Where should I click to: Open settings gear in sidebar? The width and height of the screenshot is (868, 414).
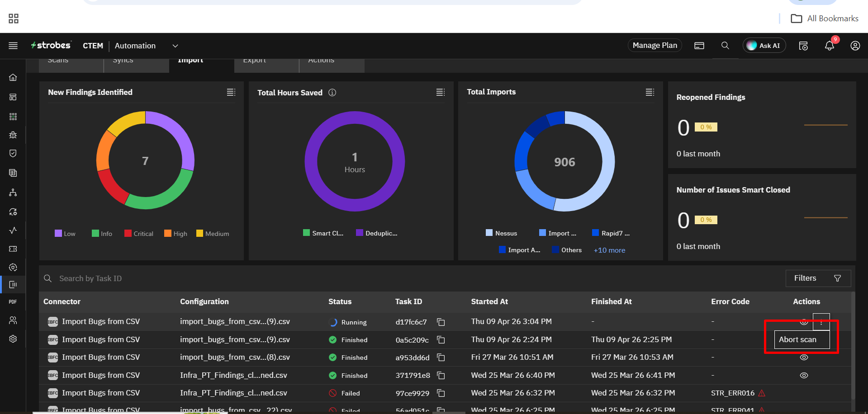click(x=13, y=339)
